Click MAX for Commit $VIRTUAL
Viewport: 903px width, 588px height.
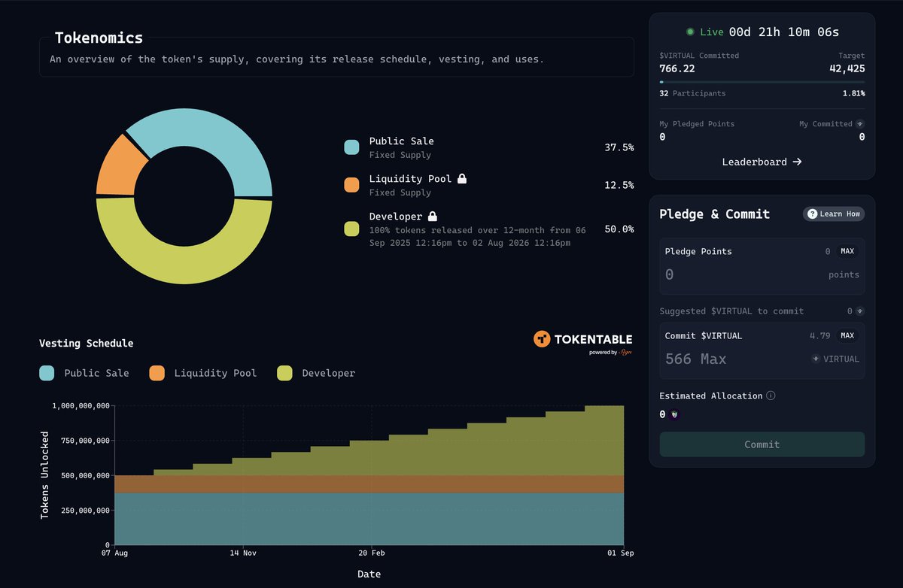[x=847, y=335]
